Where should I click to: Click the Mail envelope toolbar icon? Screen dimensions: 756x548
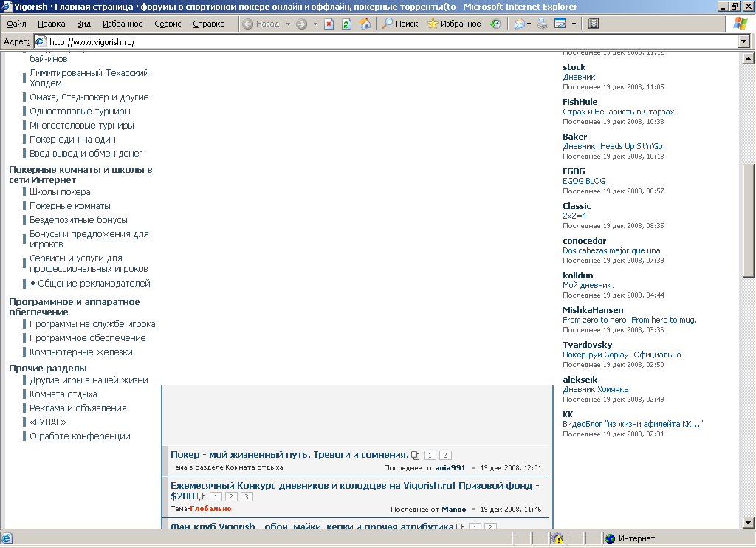coord(519,24)
